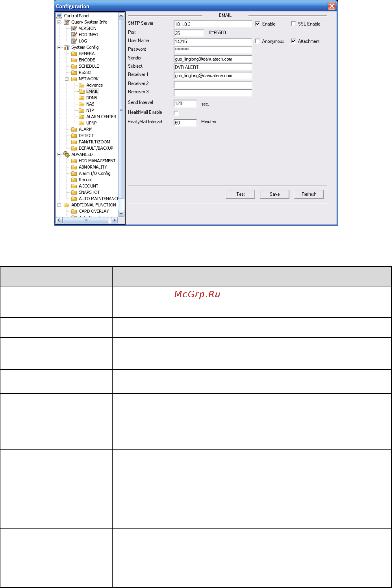Click the Test button

point(240,194)
